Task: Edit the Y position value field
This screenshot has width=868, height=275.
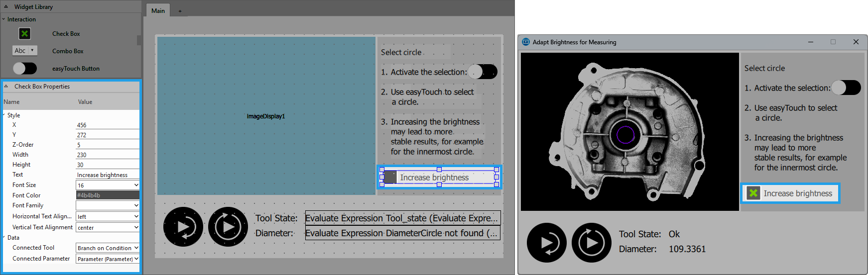Action: (108, 135)
